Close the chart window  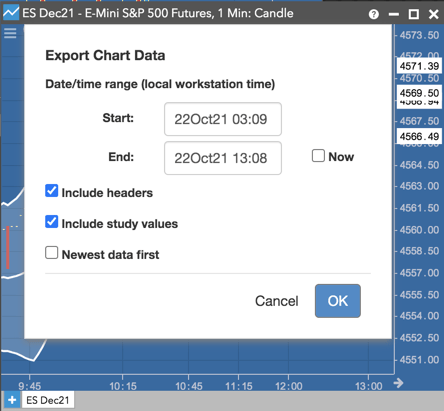coord(433,14)
